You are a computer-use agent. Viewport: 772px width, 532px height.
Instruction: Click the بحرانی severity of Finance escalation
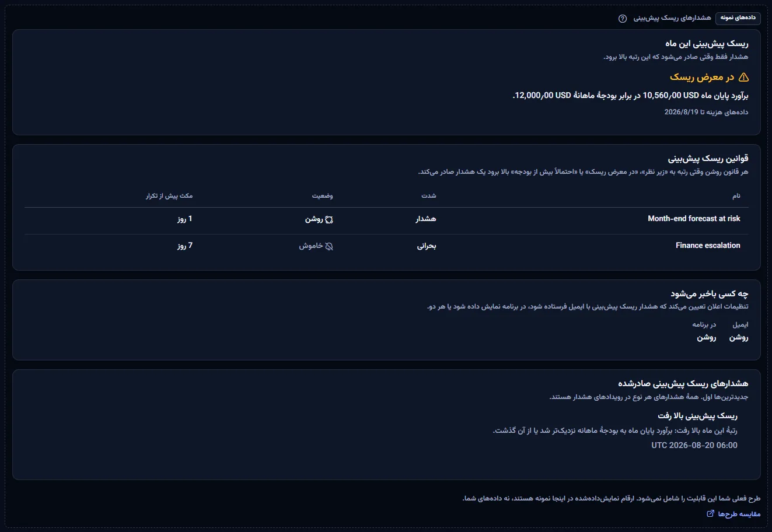tap(427, 246)
